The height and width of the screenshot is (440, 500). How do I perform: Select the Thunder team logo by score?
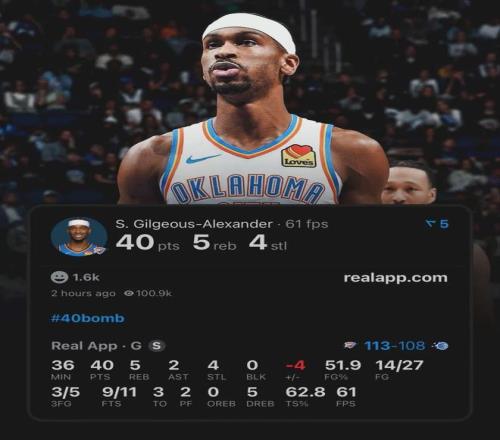pyautogui.click(x=350, y=346)
